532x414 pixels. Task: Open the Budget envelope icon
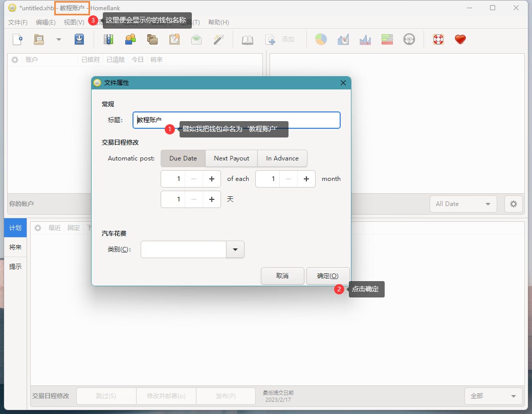(196, 39)
